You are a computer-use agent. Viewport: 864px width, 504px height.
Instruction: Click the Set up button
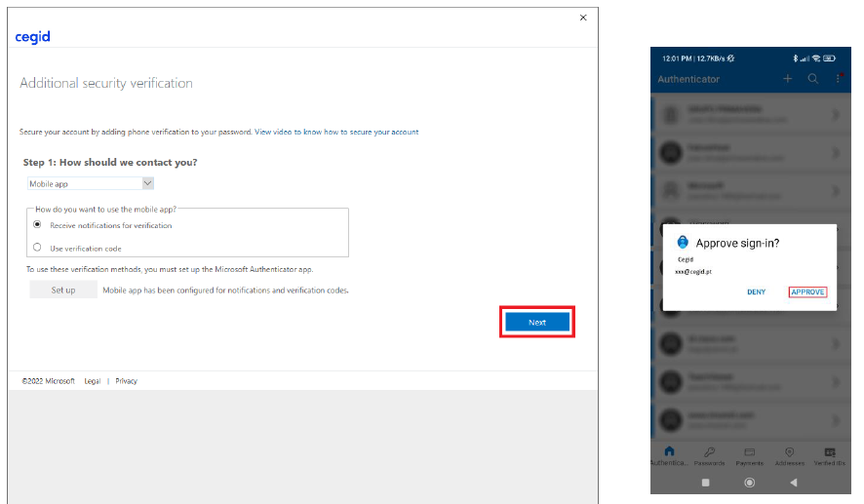pyautogui.click(x=63, y=290)
